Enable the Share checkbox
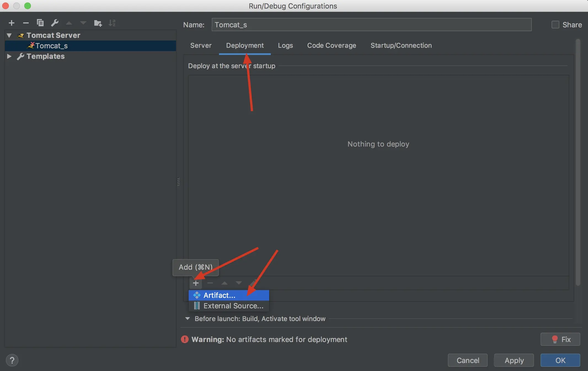This screenshot has width=588, height=371. coord(555,25)
